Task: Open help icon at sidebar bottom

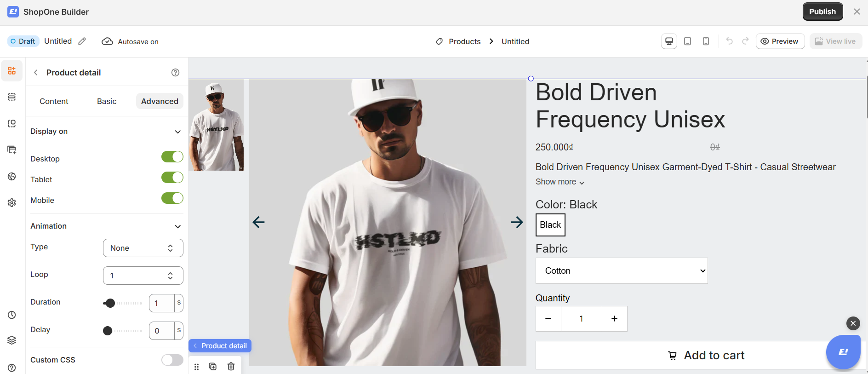Action: tap(12, 368)
